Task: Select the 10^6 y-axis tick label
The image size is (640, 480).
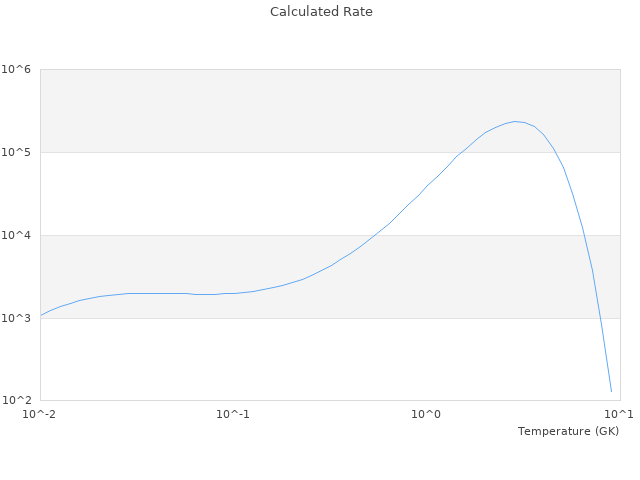Action: click(16, 70)
